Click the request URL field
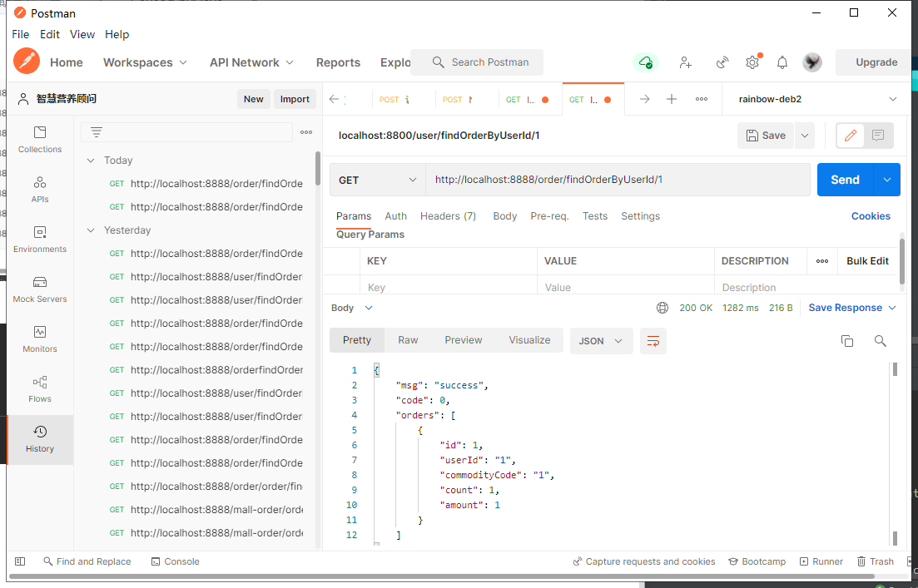This screenshot has width=918, height=588. (618, 180)
